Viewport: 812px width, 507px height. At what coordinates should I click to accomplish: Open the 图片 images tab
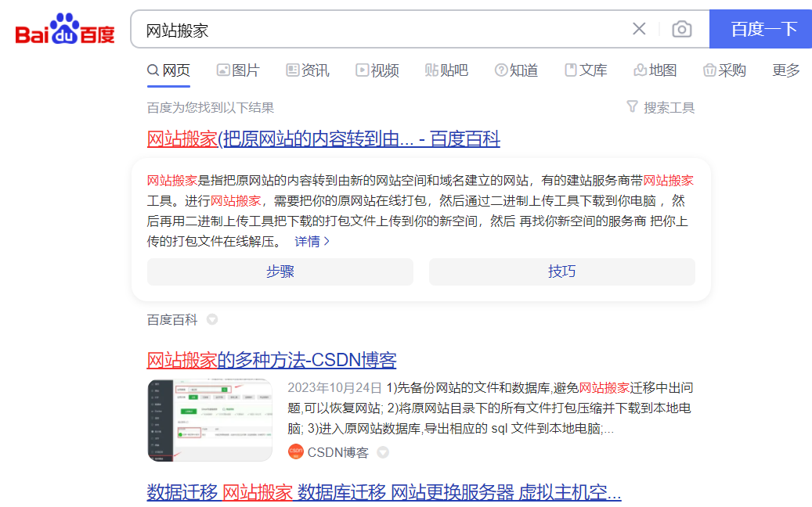click(x=238, y=70)
